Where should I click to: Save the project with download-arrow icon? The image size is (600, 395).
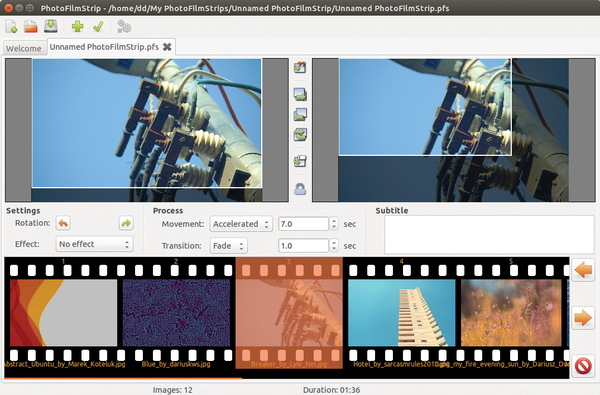click(x=51, y=26)
